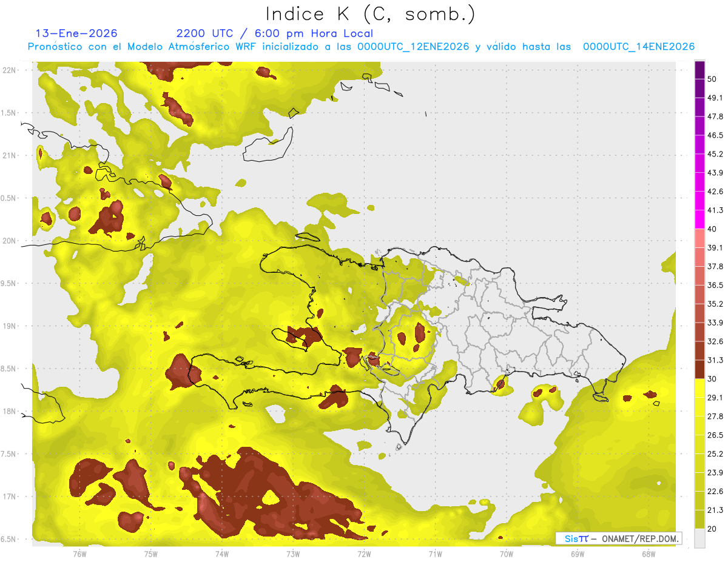The width and height of the screenshot is (728, 562).
Task: Click the "20" color scale label
Action: pyautogui.click(x=712, y=529)
